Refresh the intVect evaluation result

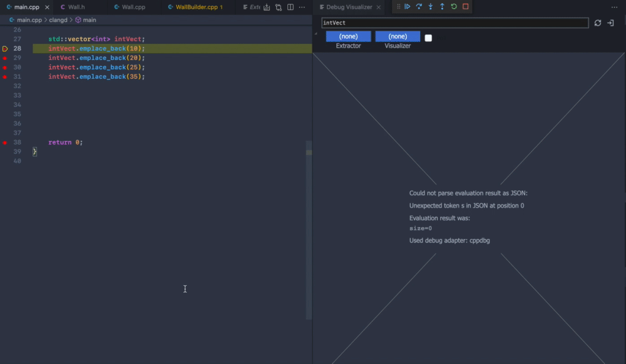[x=598, y=23]
